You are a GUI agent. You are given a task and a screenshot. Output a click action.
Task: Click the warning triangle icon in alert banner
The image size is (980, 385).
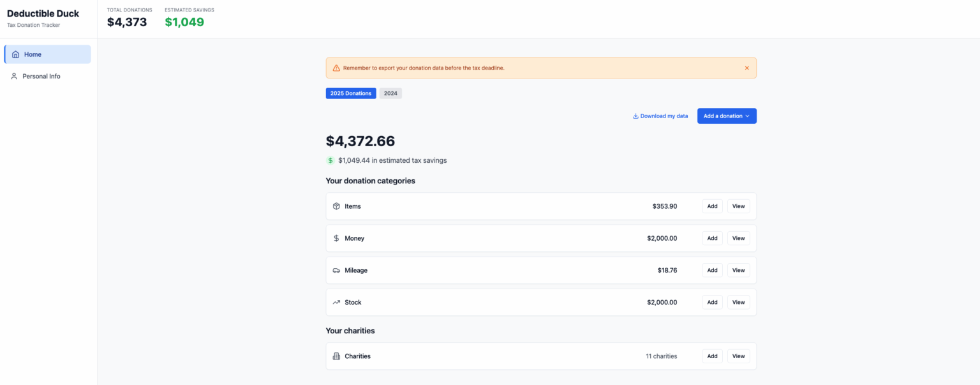tap(336, 68)
